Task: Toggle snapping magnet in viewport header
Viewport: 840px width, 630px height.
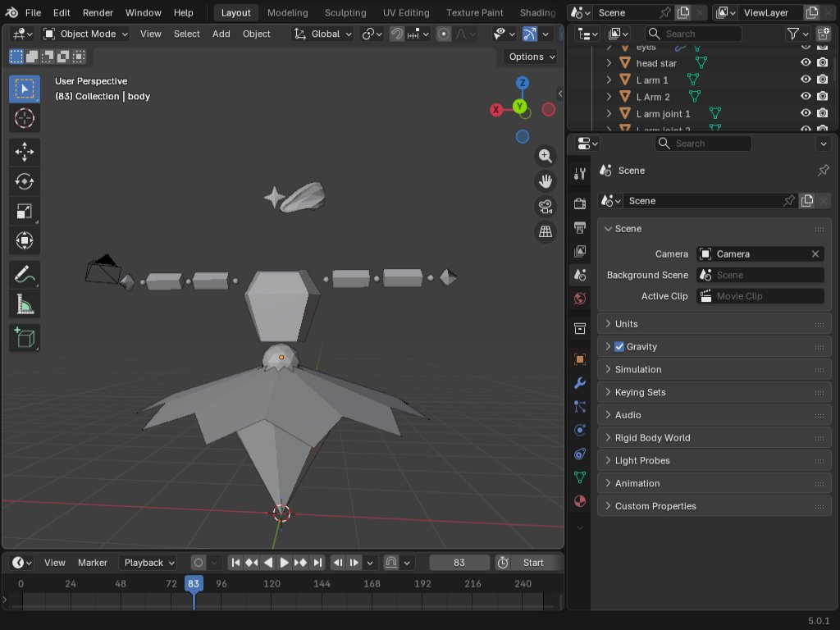Action: tap(396, 34)
